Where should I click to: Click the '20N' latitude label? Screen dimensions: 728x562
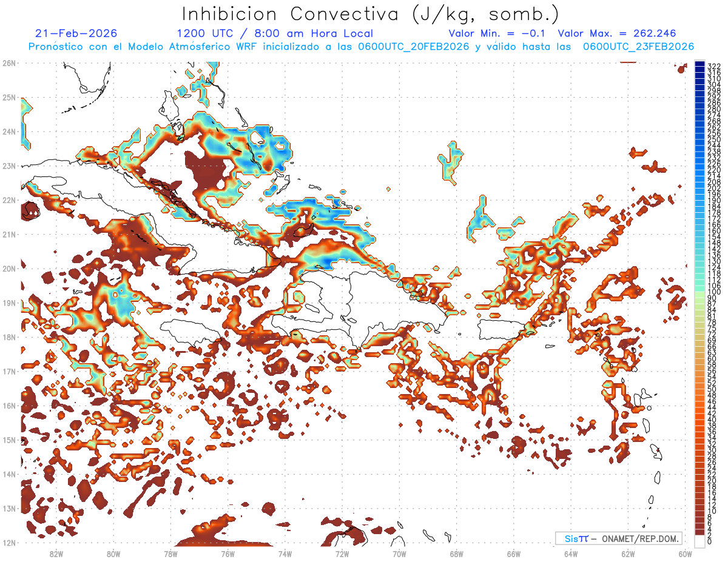8,269
